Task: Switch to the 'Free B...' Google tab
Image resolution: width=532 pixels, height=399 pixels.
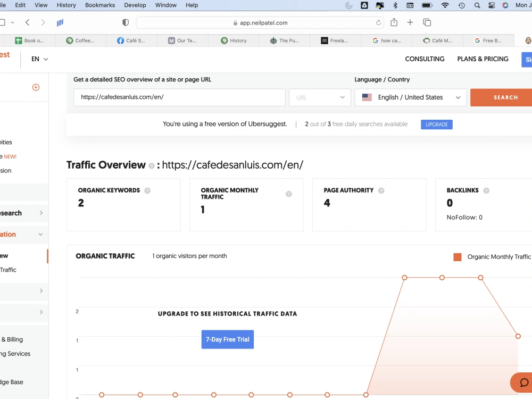Action: (x=488, y=41)
